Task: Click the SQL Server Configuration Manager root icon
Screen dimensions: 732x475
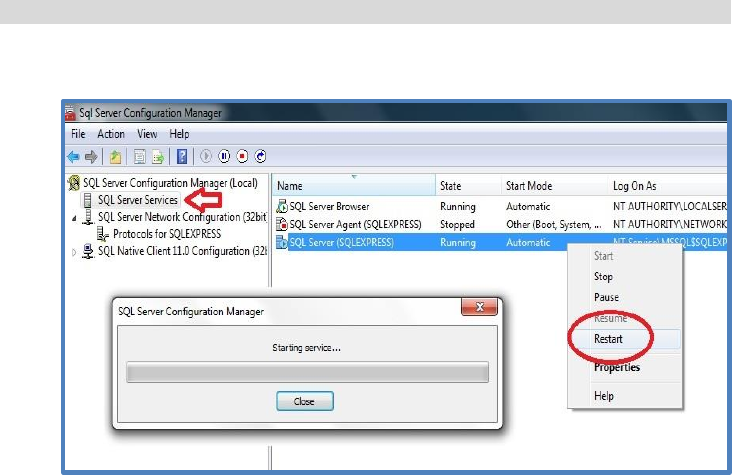Action: (x=74, y=183)
